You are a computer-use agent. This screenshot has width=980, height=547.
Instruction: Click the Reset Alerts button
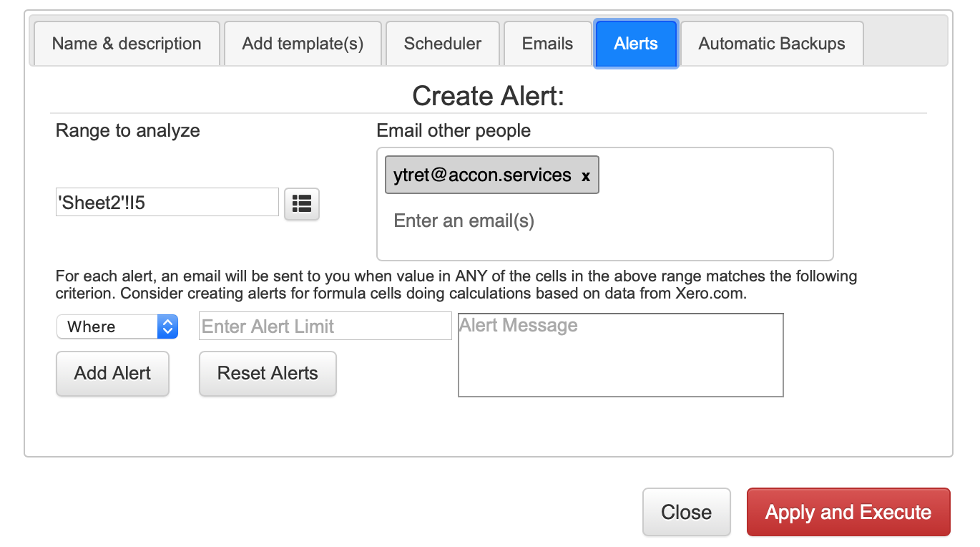pyautogui.click(x=268, y=373)
